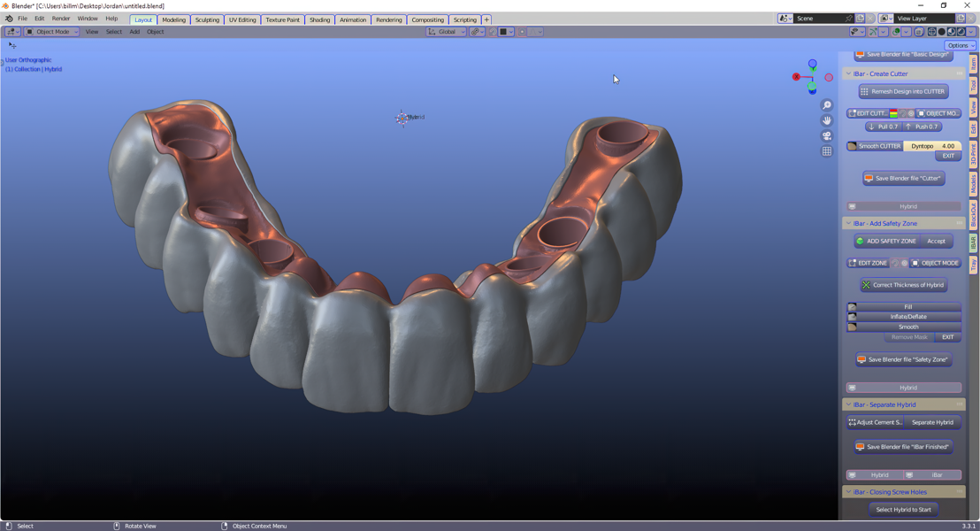Viewport: 980px width, 531px height.
Task: Click the pan hand viewport icon
Action: (827, 120)
